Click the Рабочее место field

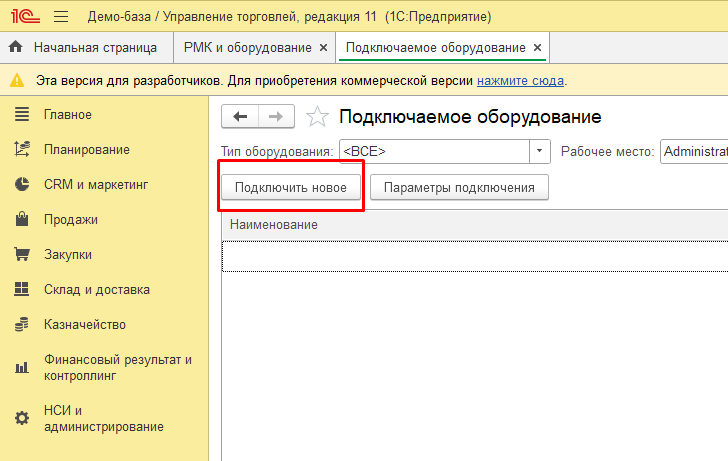pyautogui.click(x=694, y=151)
